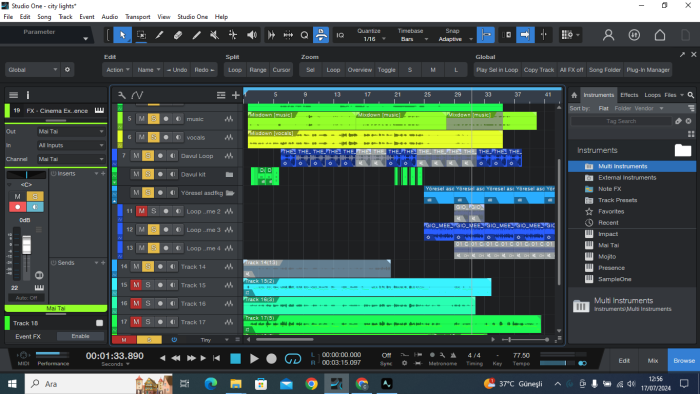Click the channel pan control
This screenshot has height=394, width=700.
click(26, 174)
